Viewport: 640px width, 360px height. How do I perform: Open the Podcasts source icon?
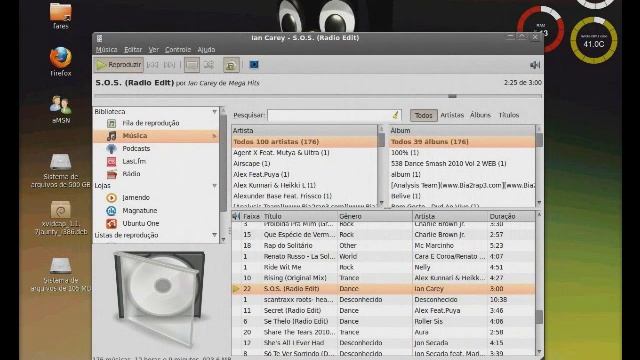coord(111,149)
